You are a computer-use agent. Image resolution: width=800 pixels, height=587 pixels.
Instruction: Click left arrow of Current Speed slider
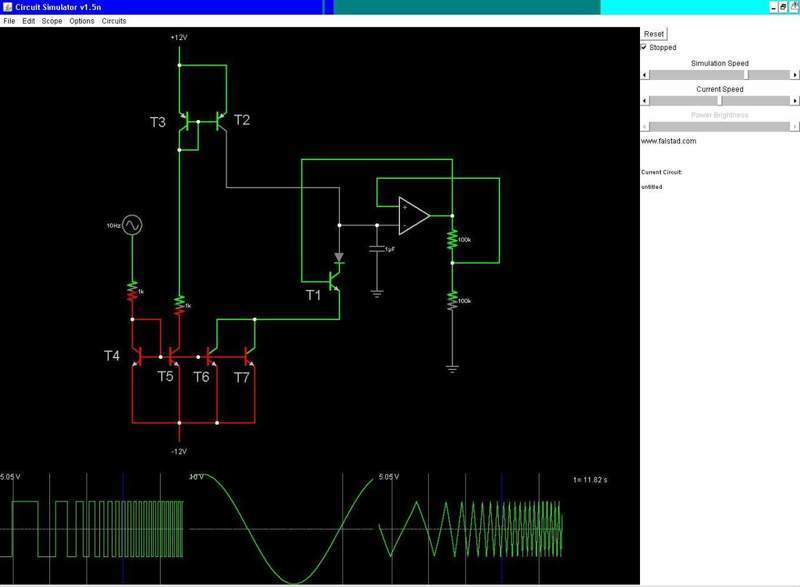644,101
